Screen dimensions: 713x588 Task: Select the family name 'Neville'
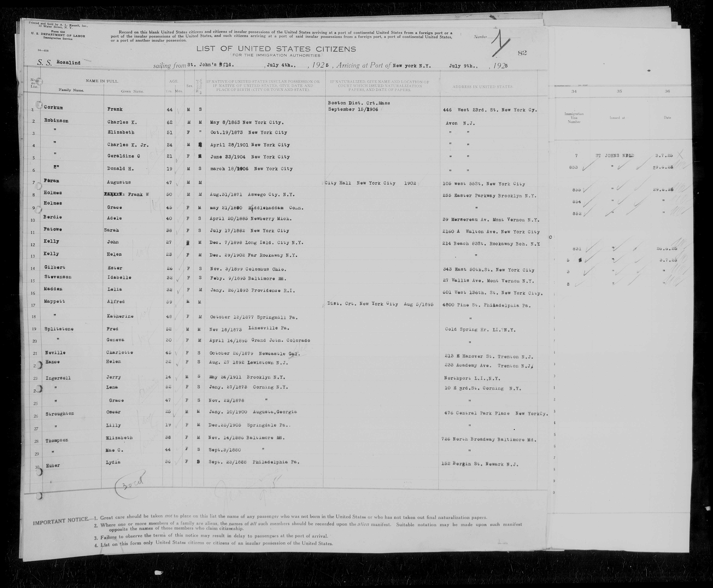tap(55, 353)
